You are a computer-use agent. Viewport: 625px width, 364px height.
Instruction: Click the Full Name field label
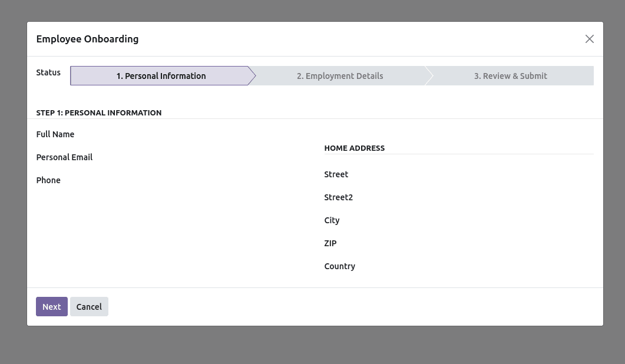pyautogui.click(x=55, y=134)
